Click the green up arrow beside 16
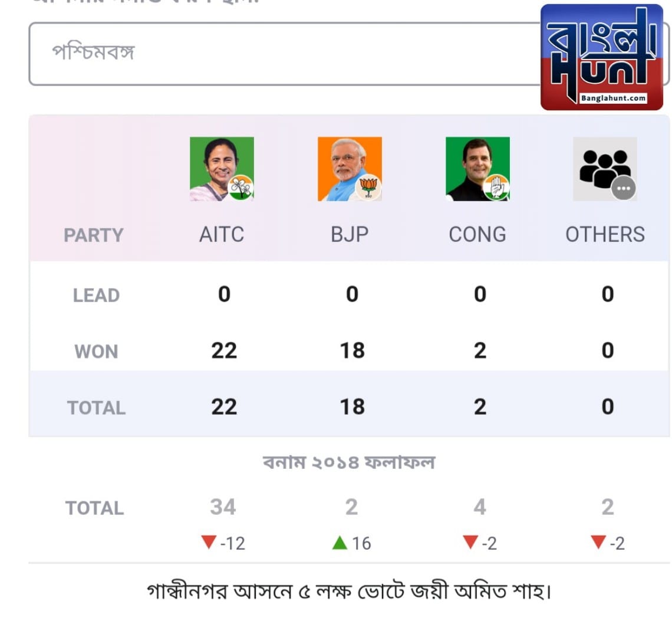672x637 pixels. pyautogui.click(x=340, y=543)
